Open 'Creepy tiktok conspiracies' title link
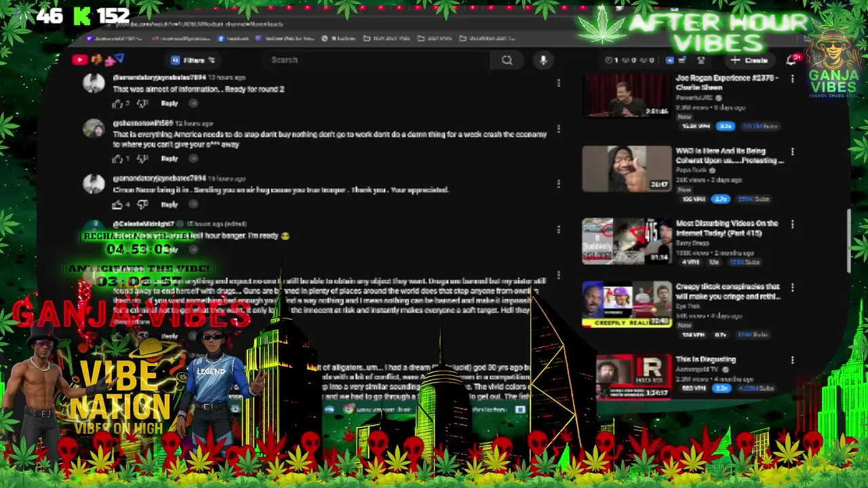868x488 pixels. (x=728, y=291)
